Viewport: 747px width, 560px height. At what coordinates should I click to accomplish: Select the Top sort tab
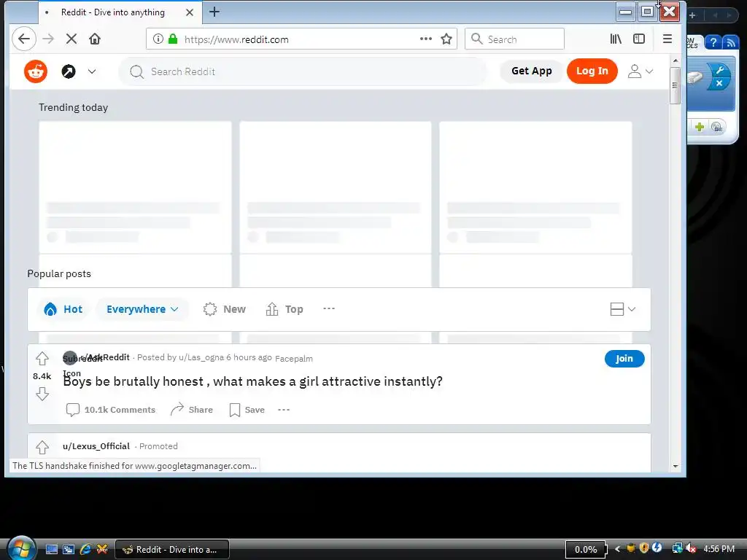tap(285, 309)
